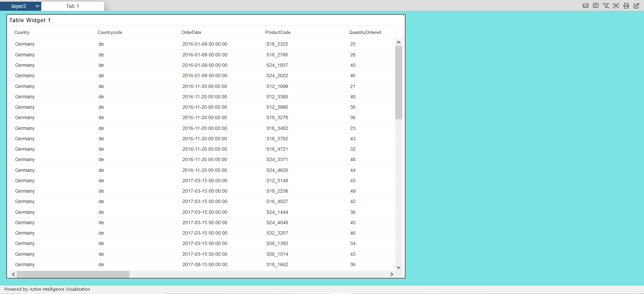Image resolution: width=644 pixels, height=294 pixels.
Task: Select product code S12_3990
Action: (x=277, y=107)
